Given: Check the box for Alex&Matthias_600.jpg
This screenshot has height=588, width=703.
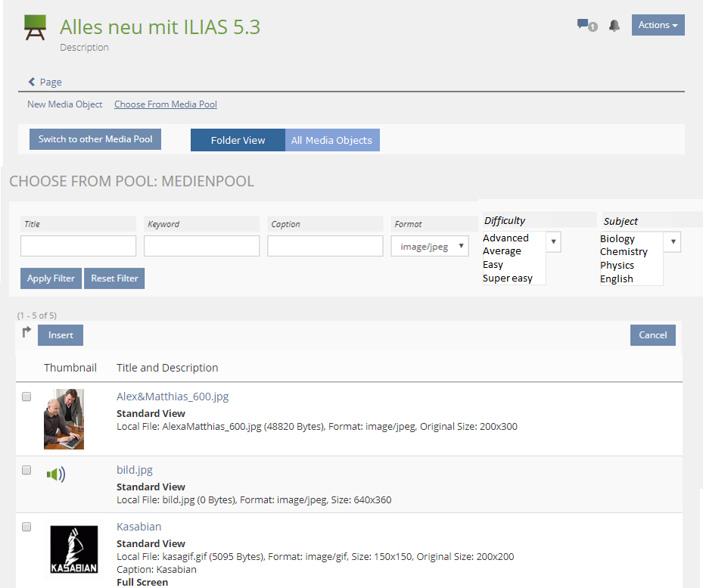Looking at the screenshot, I should [x=26, y=397].
